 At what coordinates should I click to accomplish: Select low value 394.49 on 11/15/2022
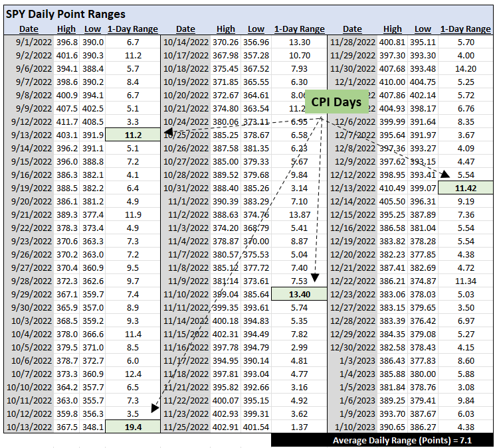click(256, 335)
